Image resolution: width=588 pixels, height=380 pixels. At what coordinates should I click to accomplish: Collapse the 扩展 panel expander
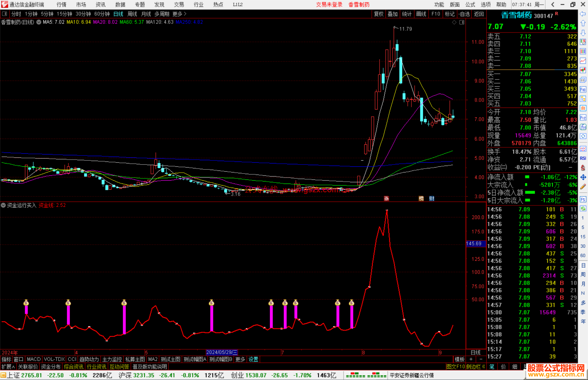8,367
